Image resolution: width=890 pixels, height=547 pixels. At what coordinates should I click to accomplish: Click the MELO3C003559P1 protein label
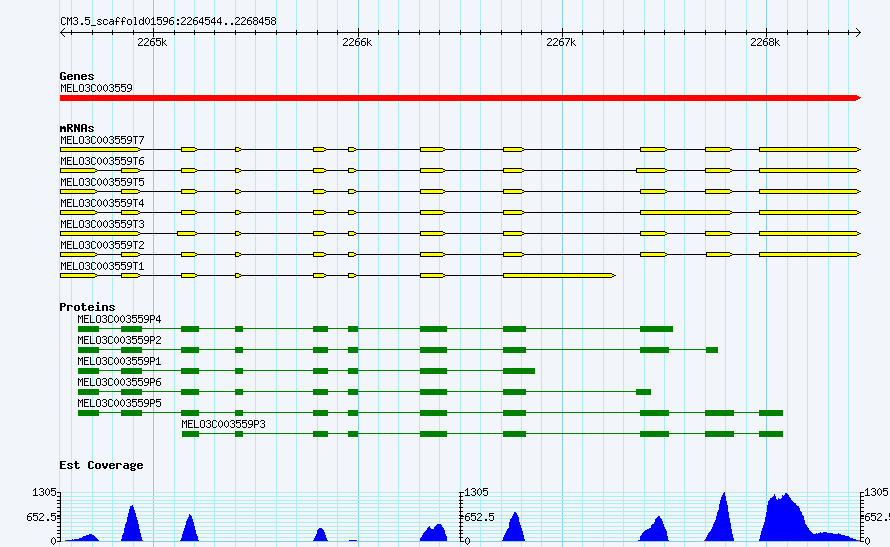(119, 361)
